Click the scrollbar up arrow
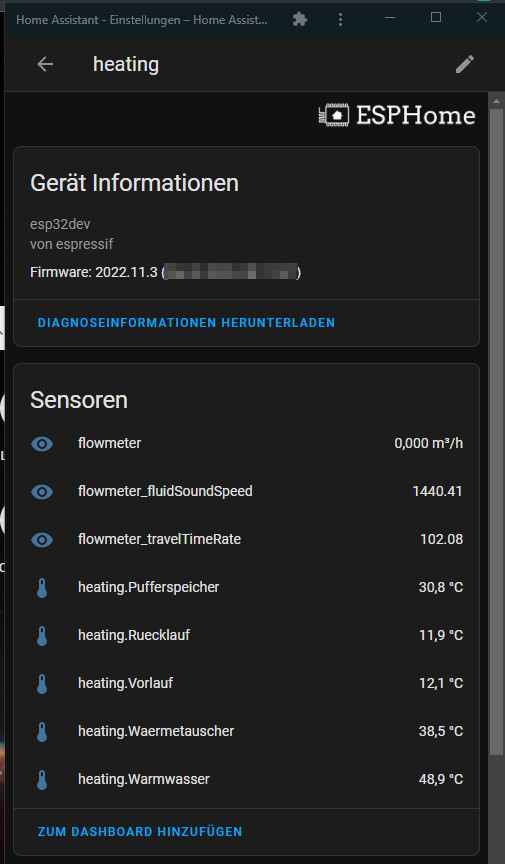This screenshot has width=505, height=864. (x=496, y=101)
